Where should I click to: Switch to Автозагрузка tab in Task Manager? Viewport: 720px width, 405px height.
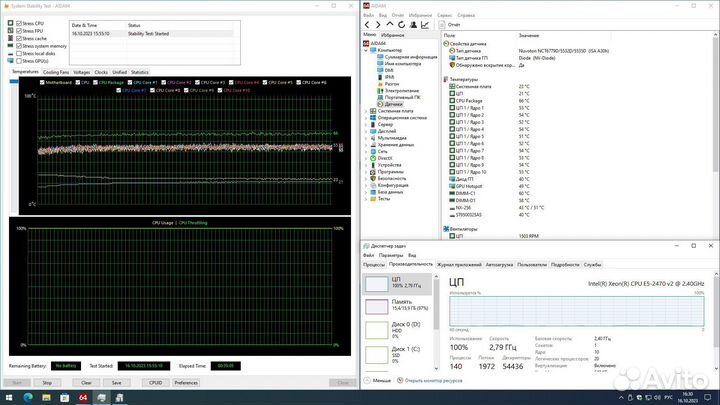499,265
